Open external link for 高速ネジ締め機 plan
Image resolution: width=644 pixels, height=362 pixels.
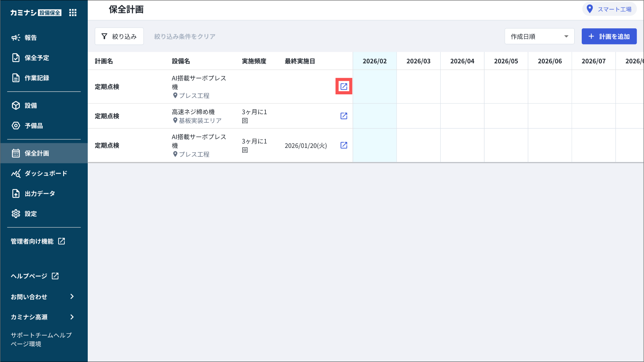click(x=344, y=116)
